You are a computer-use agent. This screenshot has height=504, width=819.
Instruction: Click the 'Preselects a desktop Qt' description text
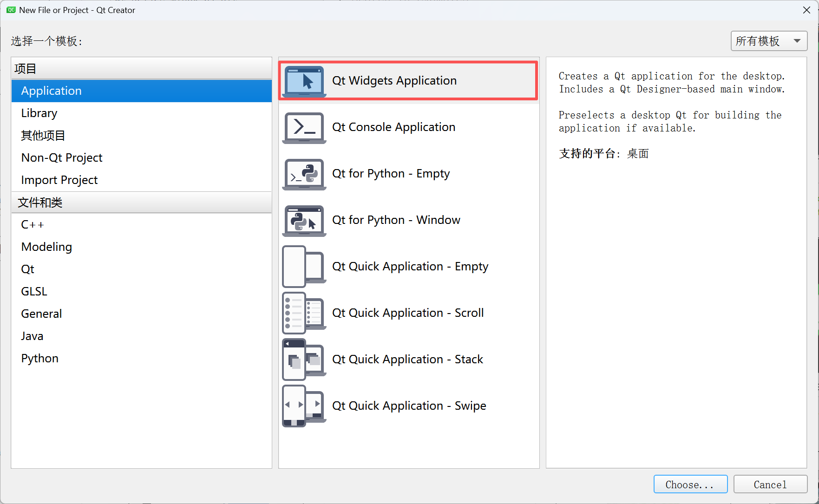[x=670, y=122]
